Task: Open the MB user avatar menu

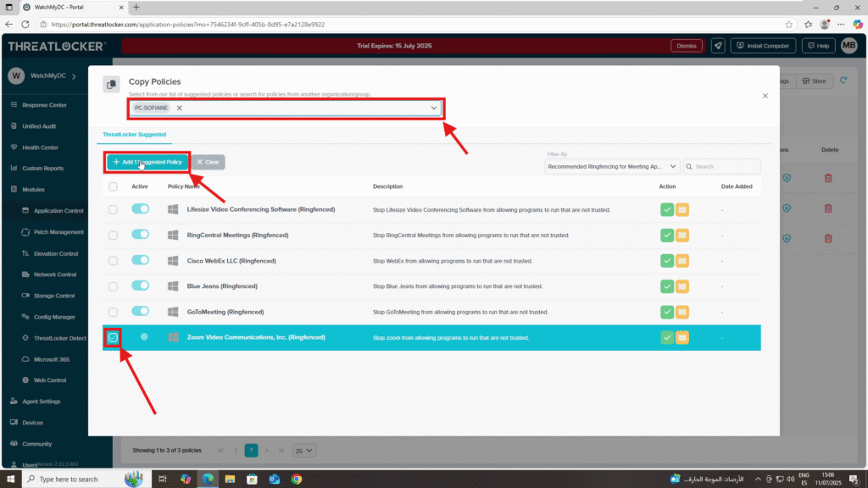Action: tap(849, 46)
